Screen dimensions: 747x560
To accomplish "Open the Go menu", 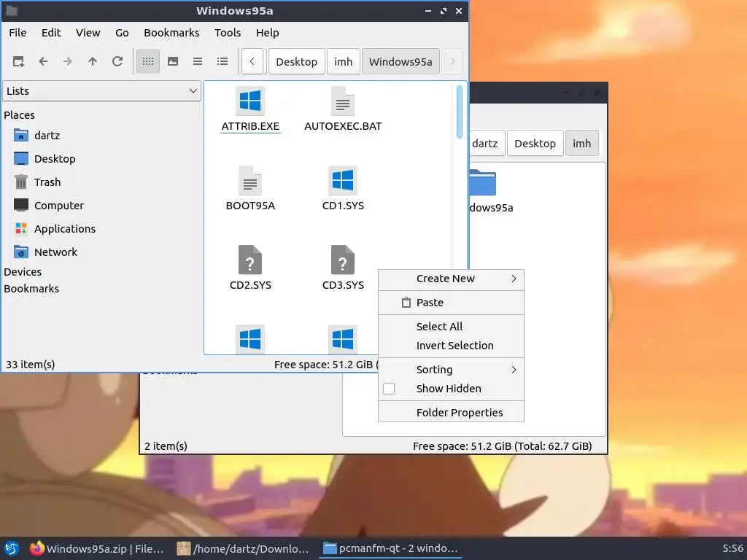I will click(x=122, y=33).
